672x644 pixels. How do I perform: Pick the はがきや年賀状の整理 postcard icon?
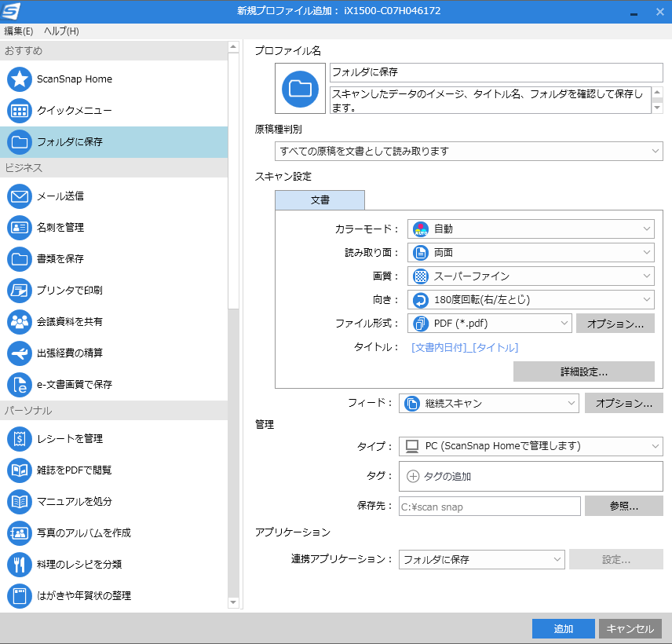pyautogui.click(x=20, y=596)
